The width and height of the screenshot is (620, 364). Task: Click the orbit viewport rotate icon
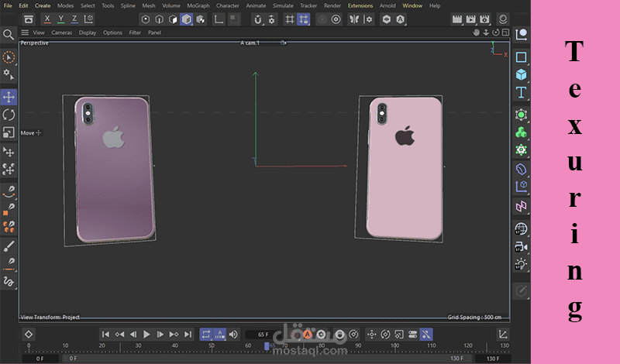click(x=495, y=33)
